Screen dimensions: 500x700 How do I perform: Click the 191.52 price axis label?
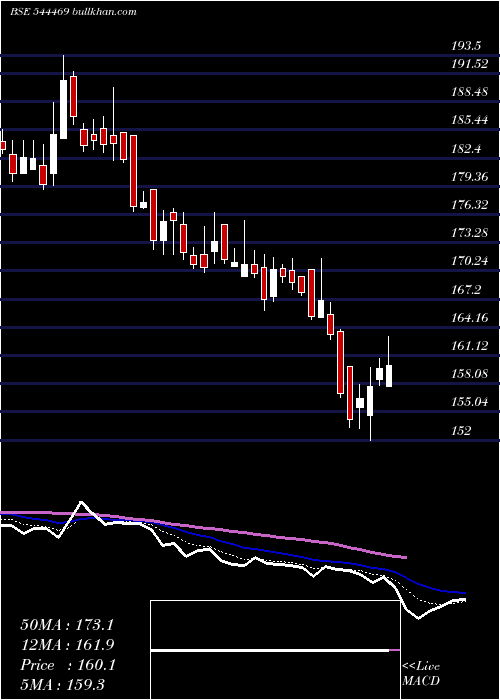(x=469, y=64)
